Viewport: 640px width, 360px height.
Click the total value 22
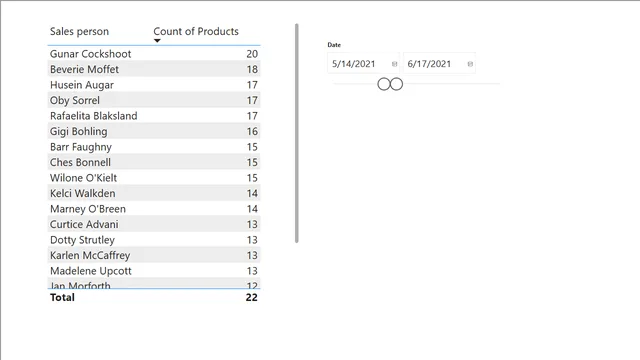click(251, 297)
